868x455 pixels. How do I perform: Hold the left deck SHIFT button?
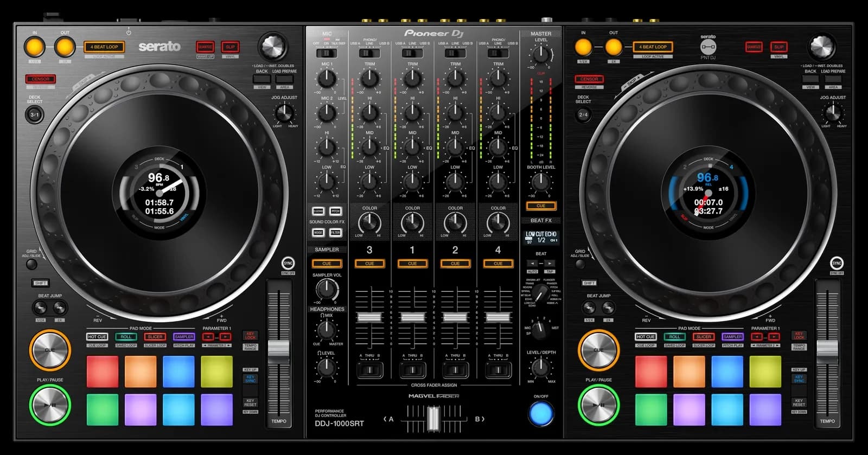(41, 283)
